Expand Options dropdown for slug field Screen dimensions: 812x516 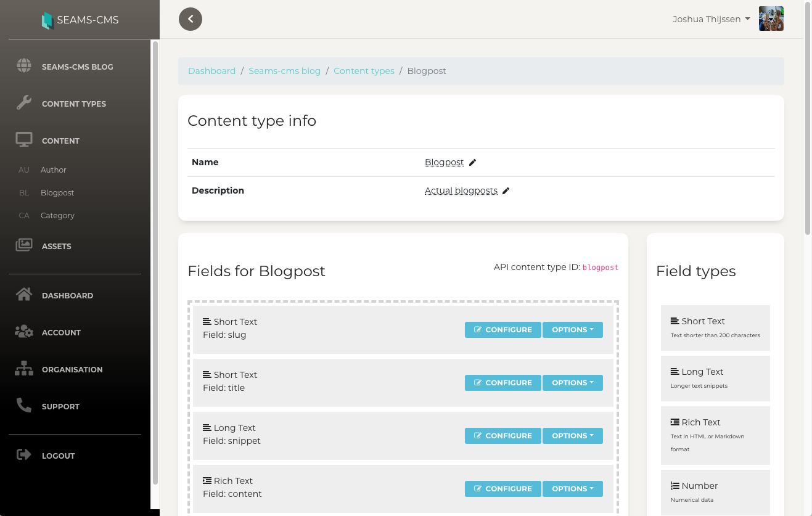tap(572, 330)
